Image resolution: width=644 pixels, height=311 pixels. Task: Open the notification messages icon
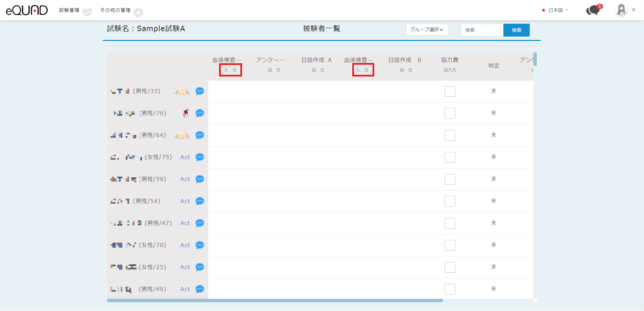pyautogui.click(x=593, y=10)
